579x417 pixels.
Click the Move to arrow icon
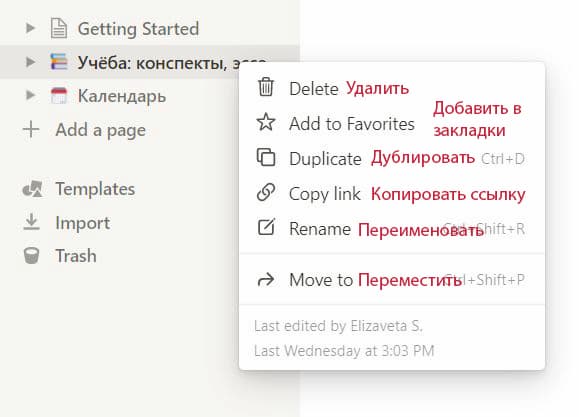coord(266,280)
